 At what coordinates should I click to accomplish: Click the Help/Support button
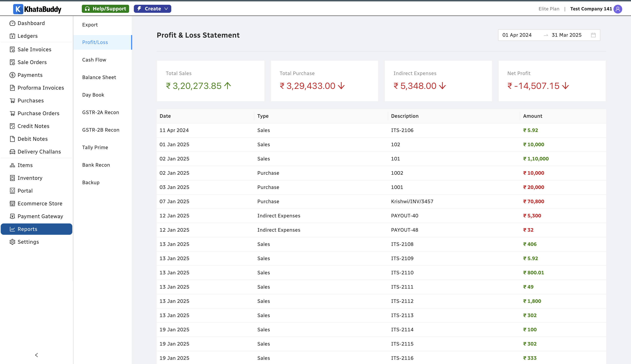tap(105, 9)
